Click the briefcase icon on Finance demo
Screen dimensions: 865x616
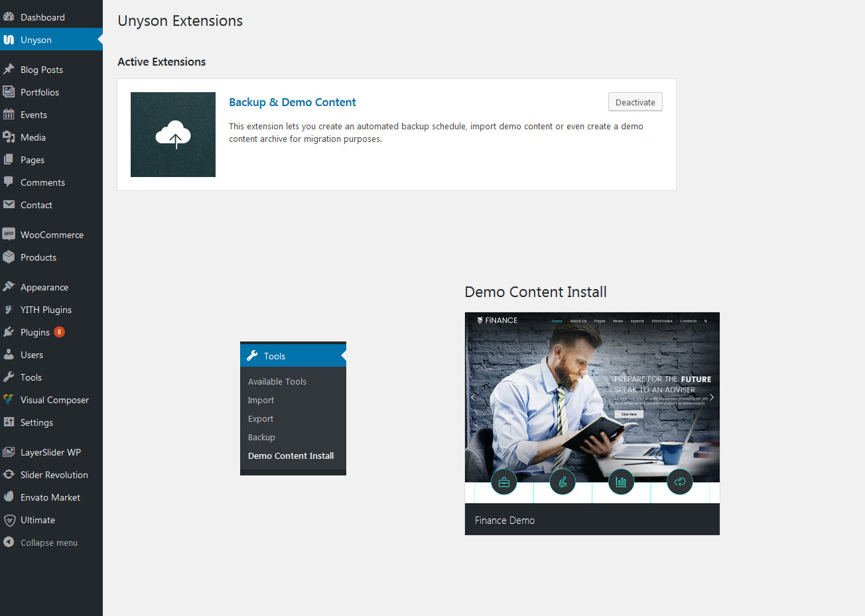[x=503, y=482]
